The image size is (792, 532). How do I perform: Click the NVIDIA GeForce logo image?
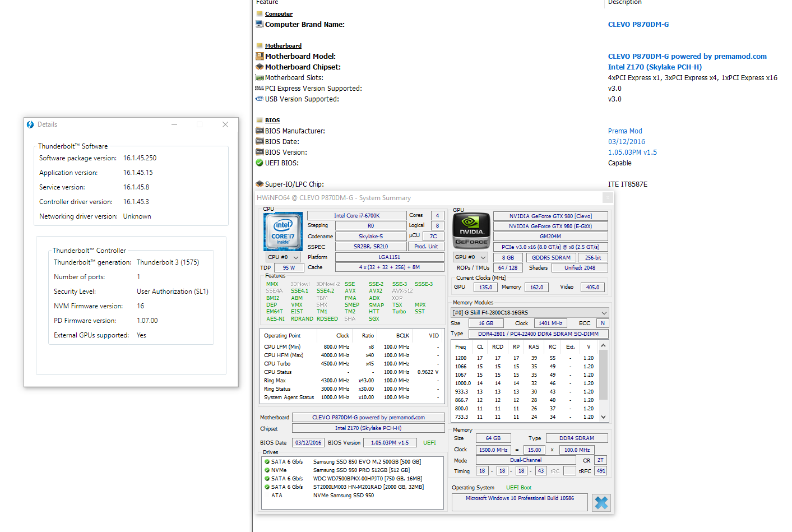point(471,231)
